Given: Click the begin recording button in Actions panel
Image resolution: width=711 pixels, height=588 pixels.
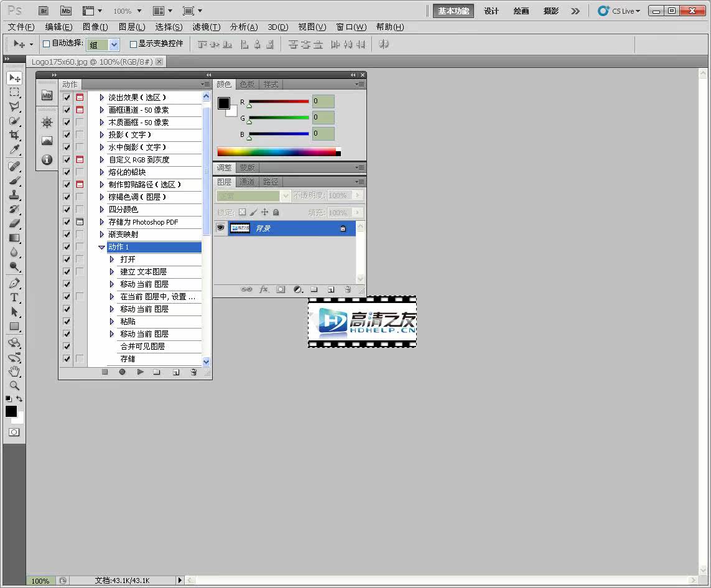Looking at the screenshot, I should (x=123, y=372).
